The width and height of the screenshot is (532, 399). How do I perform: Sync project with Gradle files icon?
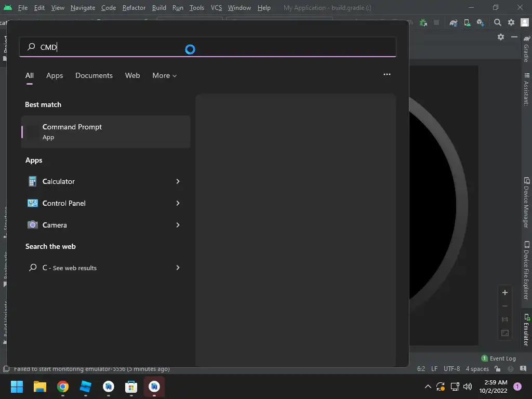coord(453,23)
